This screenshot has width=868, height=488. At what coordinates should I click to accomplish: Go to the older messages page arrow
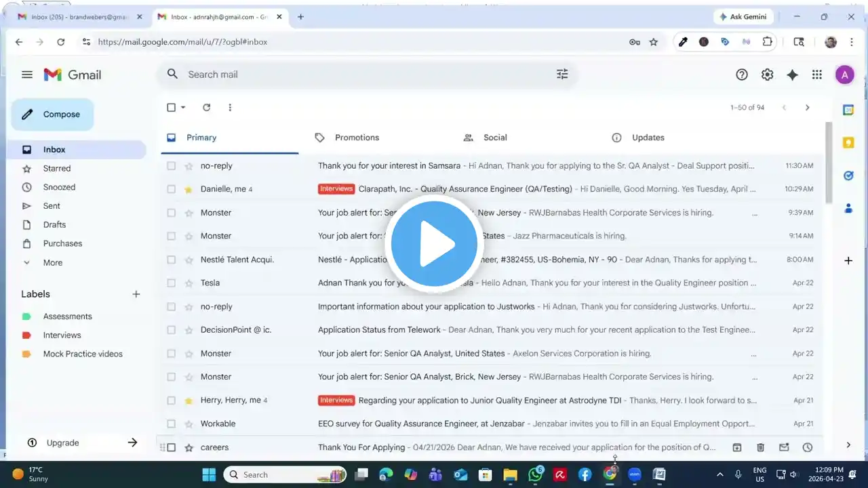[807, 107]
